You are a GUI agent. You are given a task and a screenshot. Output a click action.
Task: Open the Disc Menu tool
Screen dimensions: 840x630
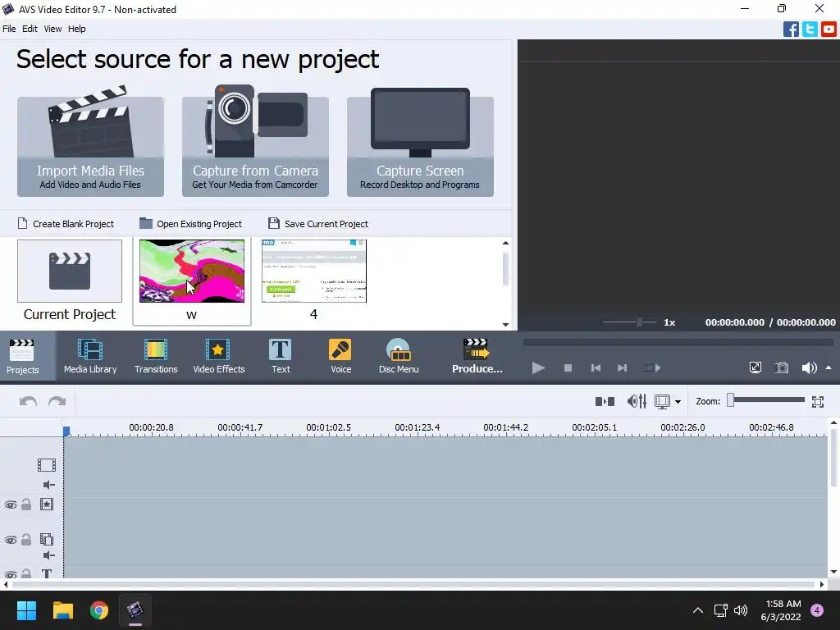click(x=399, y=356)
